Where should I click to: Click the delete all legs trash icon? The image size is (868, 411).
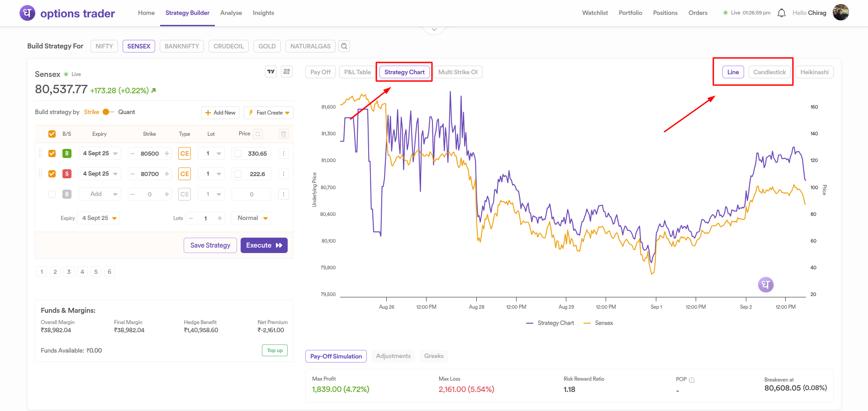[x=283, y=134]
